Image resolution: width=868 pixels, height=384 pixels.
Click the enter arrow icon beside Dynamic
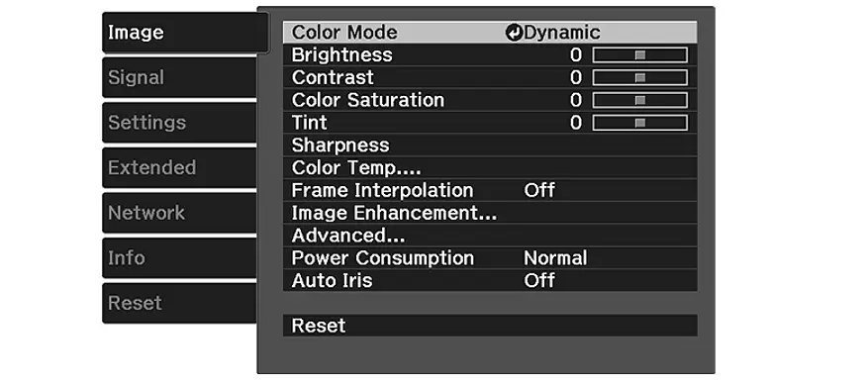[514, 33]
